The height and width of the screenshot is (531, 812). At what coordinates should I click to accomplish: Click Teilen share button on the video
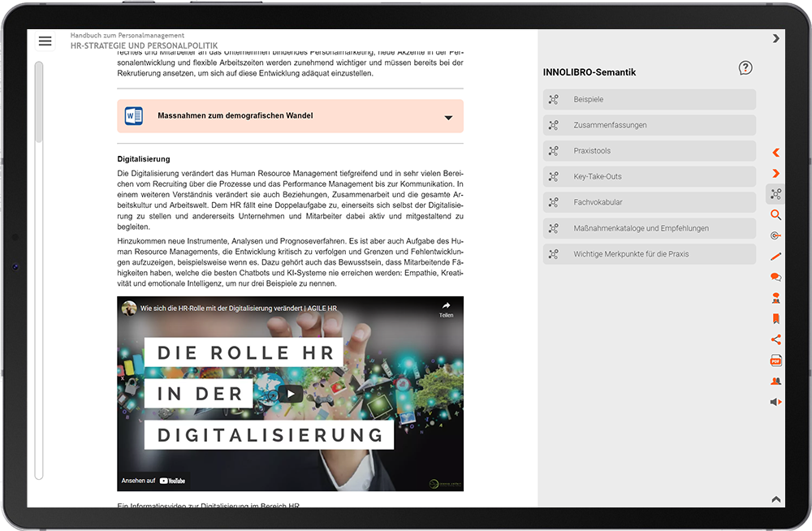point(446,309)
